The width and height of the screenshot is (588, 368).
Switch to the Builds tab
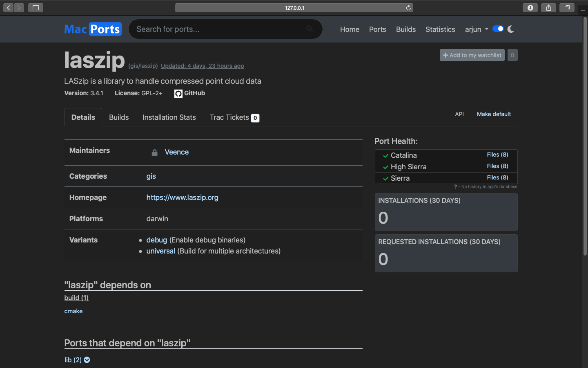coord(119,117)
